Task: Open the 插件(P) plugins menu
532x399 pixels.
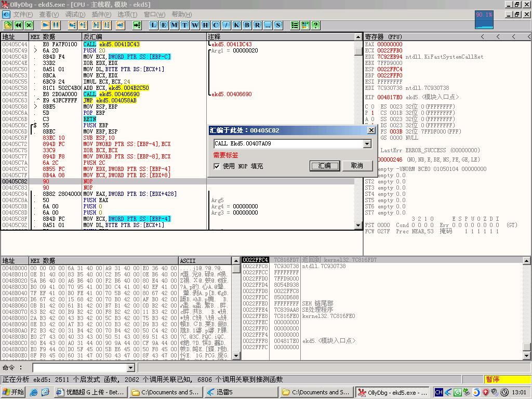Action: [101, 15]
